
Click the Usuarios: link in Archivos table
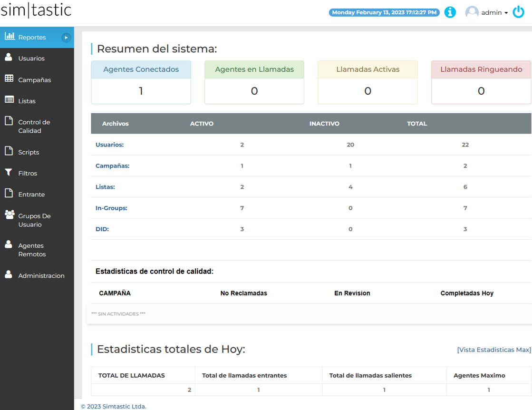point(110,145)
